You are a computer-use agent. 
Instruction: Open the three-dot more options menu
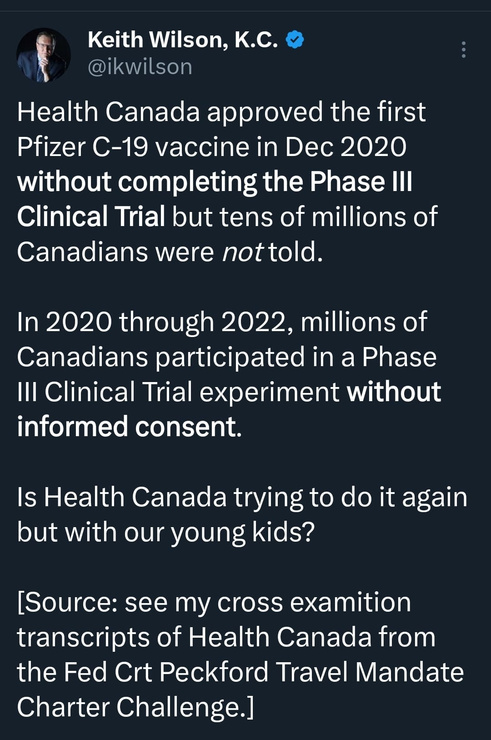(464, 49)
